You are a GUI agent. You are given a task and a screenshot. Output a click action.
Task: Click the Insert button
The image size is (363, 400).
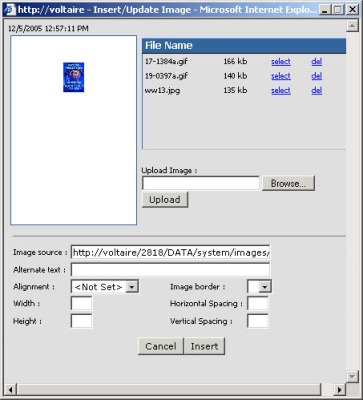(204, 346)
